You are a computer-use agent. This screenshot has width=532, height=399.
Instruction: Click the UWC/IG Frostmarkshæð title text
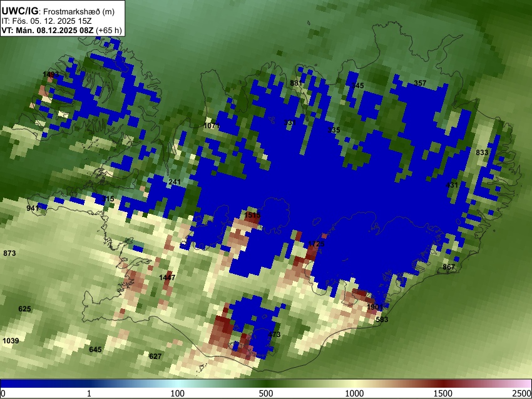(58, 11)
